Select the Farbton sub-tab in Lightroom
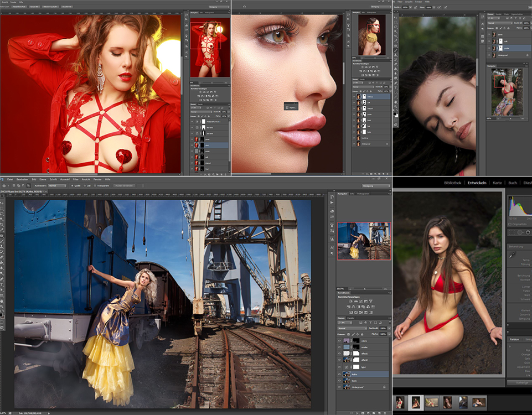The width and height of the screenshot is (532, 415). click(515, 339)
